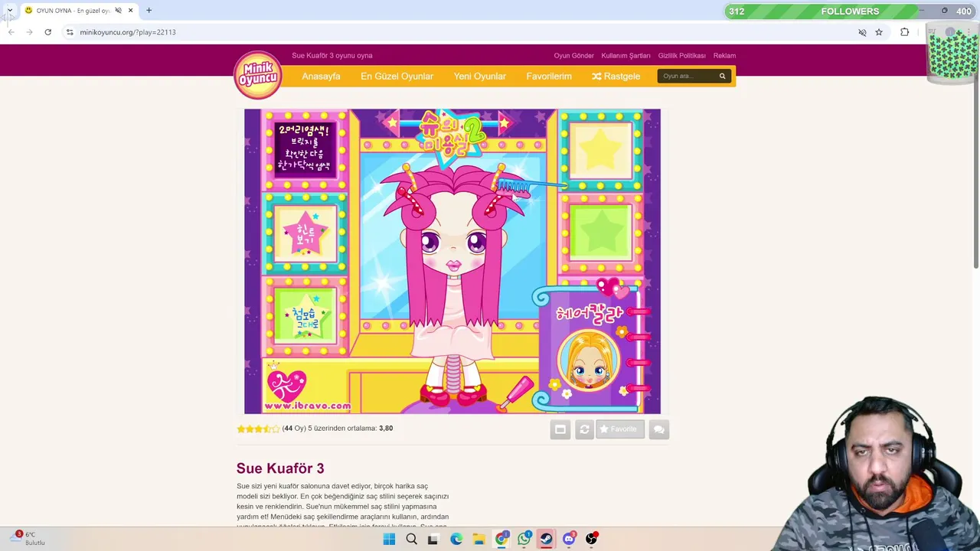980x551 pixels.
Task: Open Discord from taskbar
Action: (569, 539)
